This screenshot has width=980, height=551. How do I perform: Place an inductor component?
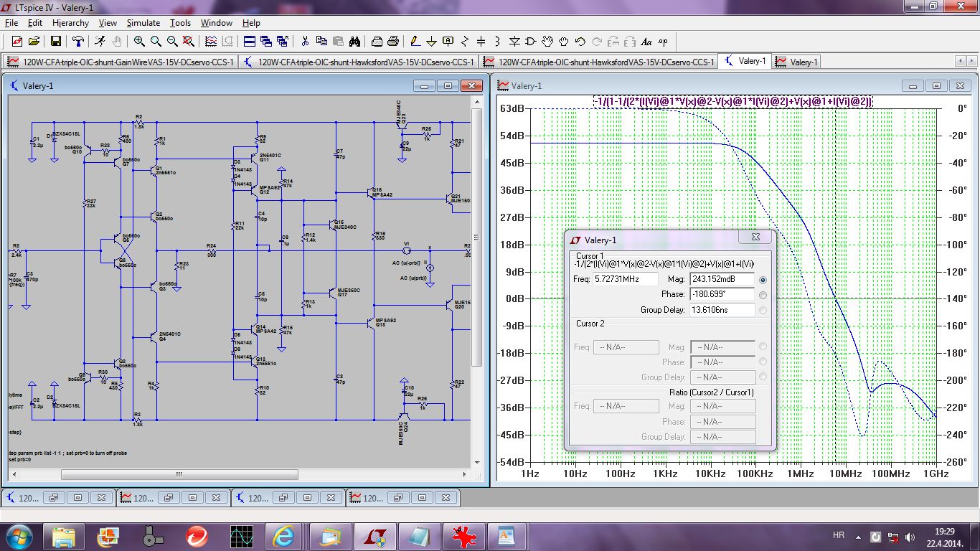[498, 42]
